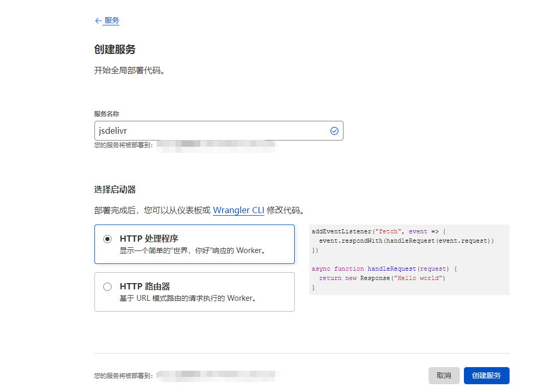
Task: Click inside the 服务名称 input field
Action: pyautogui.click(x=218, y=131)
